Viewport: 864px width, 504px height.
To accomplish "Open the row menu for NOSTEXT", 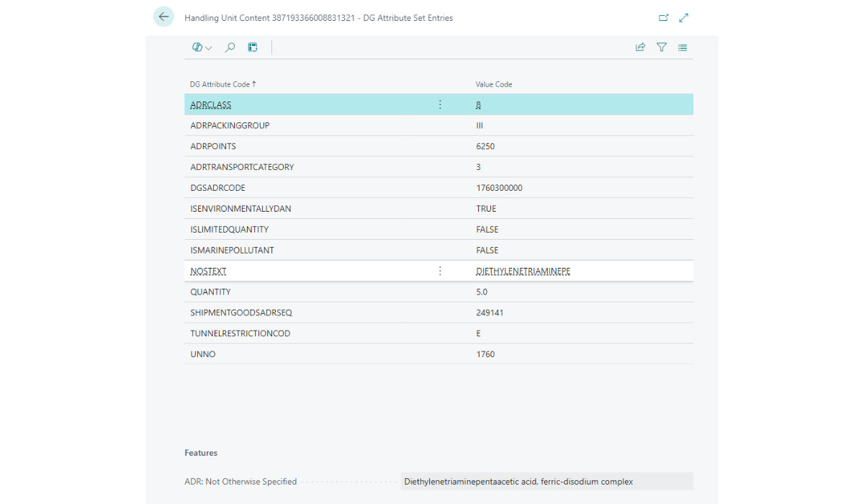I will [x=440, y=271].
